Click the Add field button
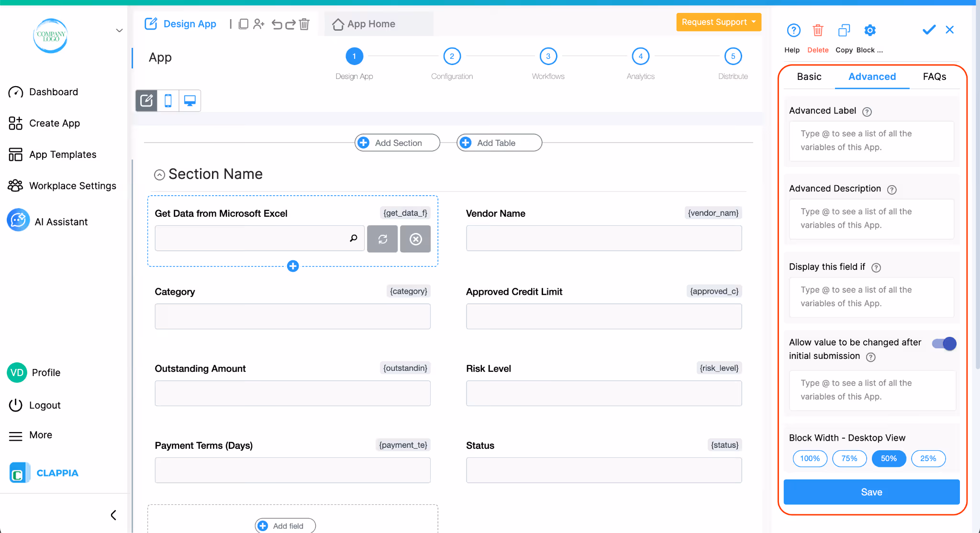 (285, 526)
